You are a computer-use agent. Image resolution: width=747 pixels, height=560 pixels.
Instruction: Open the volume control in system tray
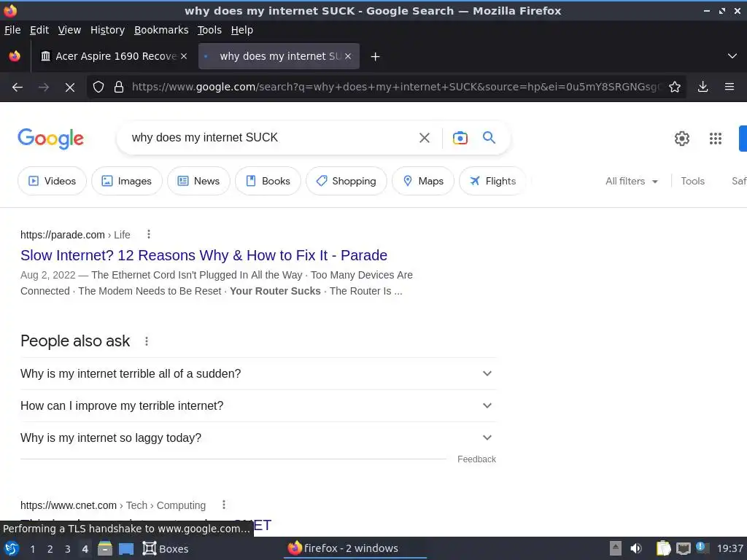[x=636, y=548]
